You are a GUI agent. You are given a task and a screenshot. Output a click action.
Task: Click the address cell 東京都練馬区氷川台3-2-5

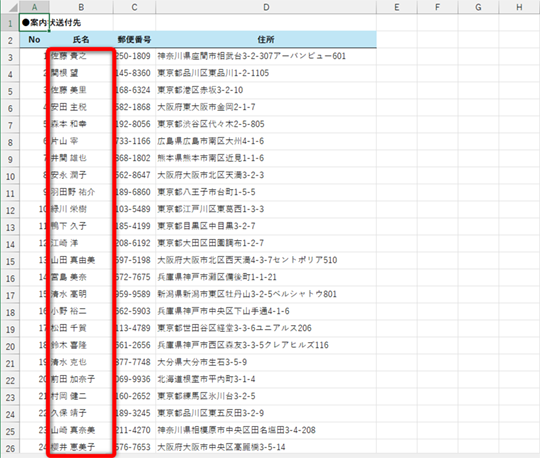(266, 396)
